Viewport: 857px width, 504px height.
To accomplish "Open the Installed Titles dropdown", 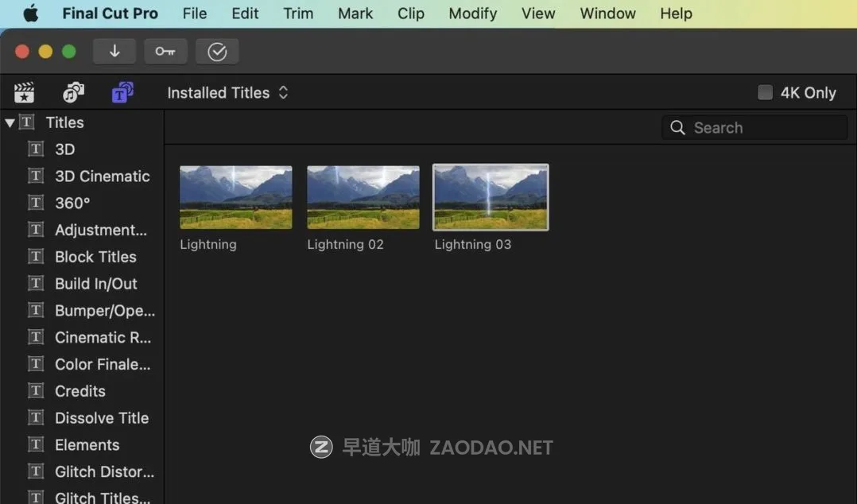I will pyautogui.click(x=227, y=93).
